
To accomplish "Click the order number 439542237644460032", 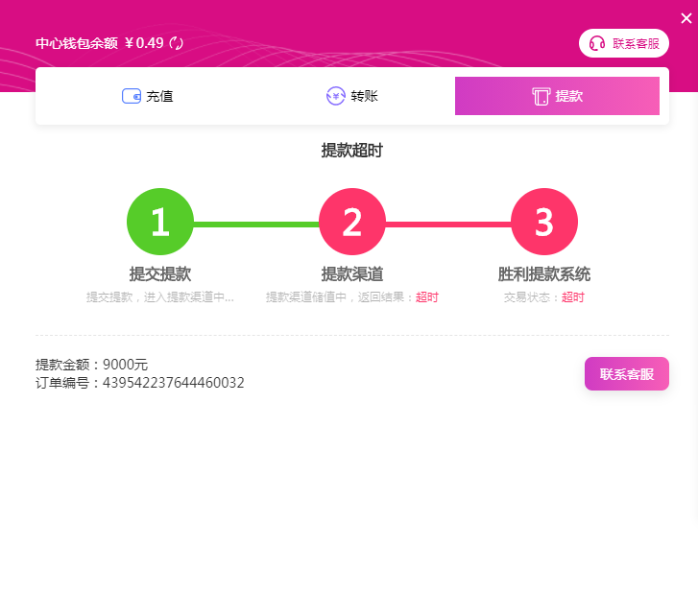I will pyautogui.click(x=174, y=383).
